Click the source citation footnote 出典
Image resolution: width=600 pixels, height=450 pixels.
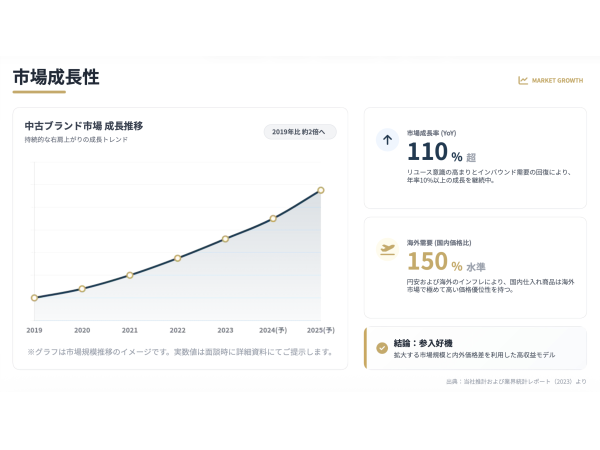point(516,381)
